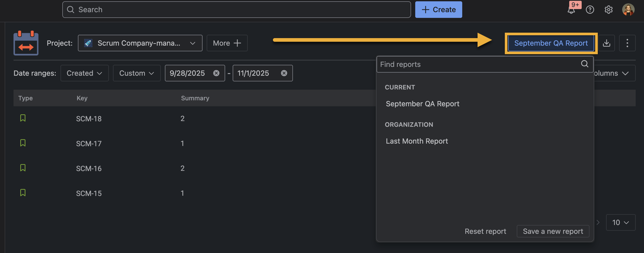Open the three-dot more options menu
This screenshot has width=644, height=253.
627,43
